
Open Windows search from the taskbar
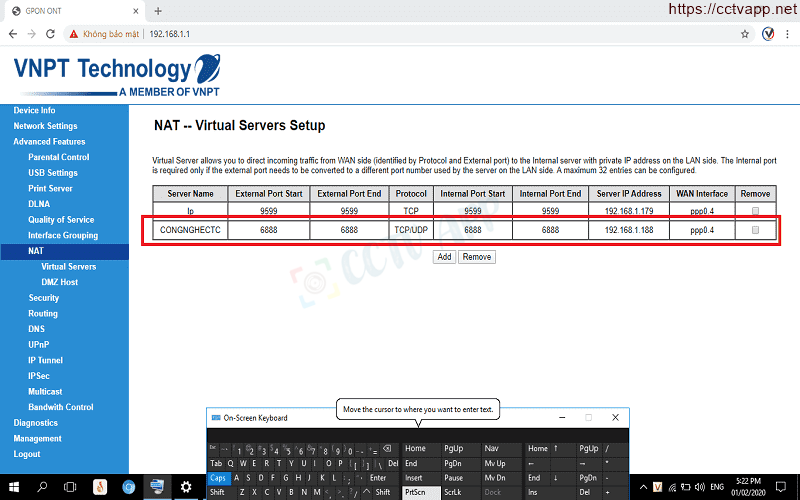[x=43, y=487]
